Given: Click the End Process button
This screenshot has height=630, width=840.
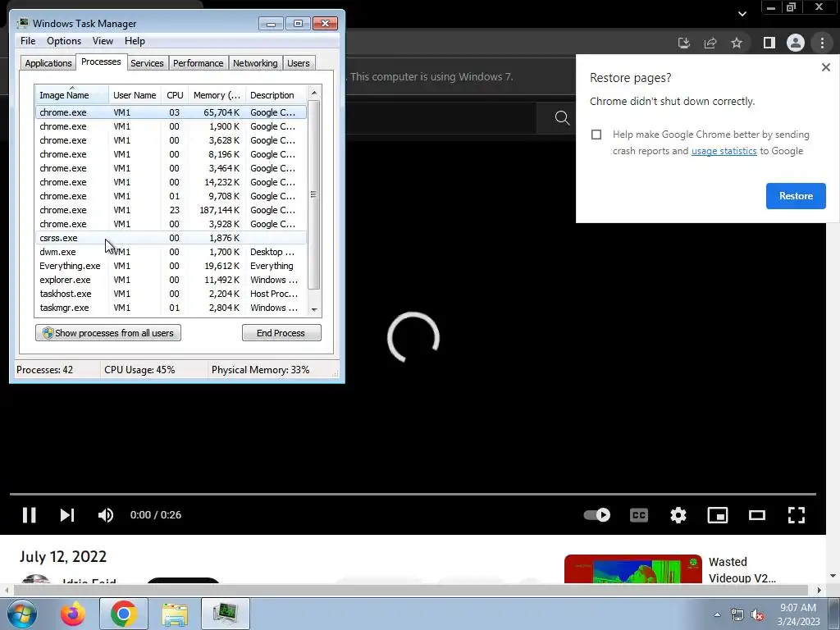Looking at the screenshot, I should pos(281,333).
